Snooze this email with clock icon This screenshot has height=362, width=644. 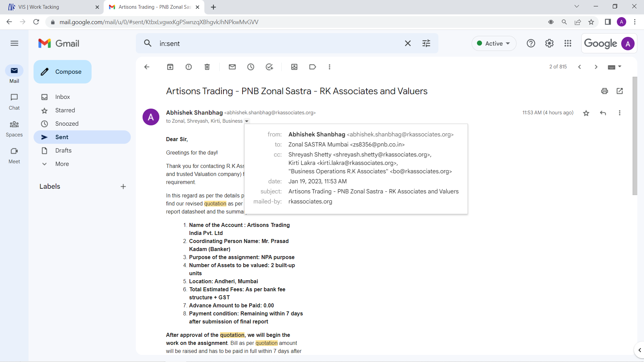[x=251, y=67]
